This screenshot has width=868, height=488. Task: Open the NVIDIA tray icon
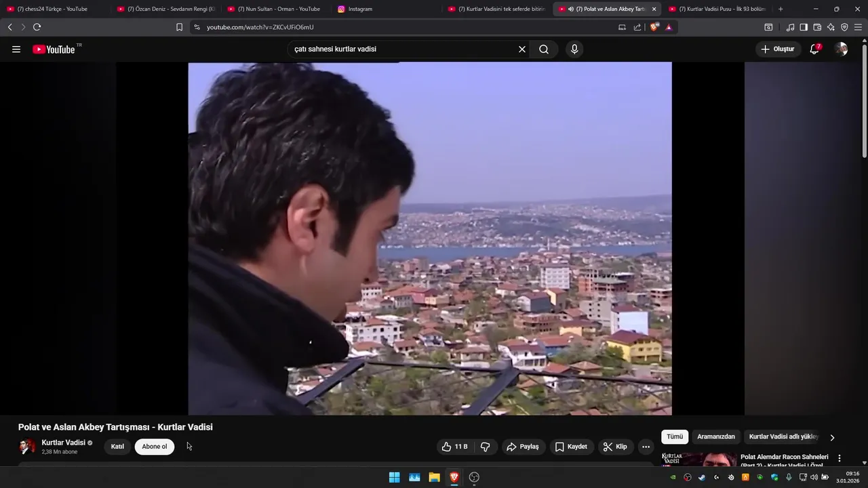point(673,477)
